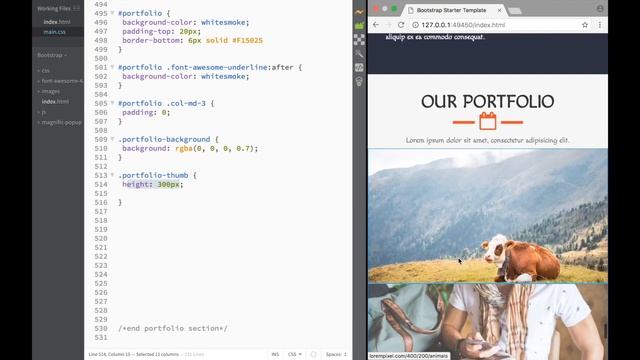Click the site info icon in the address bar
Screen dimensions: 640x360
pos(415,25)
